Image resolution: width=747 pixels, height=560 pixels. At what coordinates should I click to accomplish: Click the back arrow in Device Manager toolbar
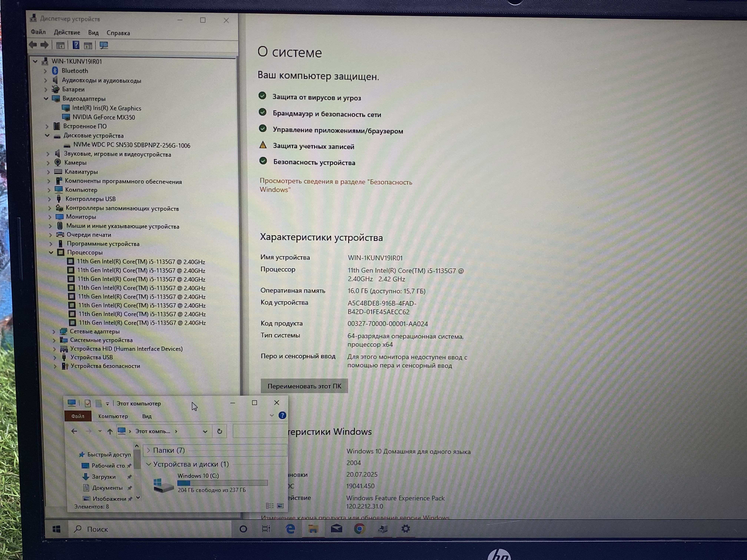point(33,45)
